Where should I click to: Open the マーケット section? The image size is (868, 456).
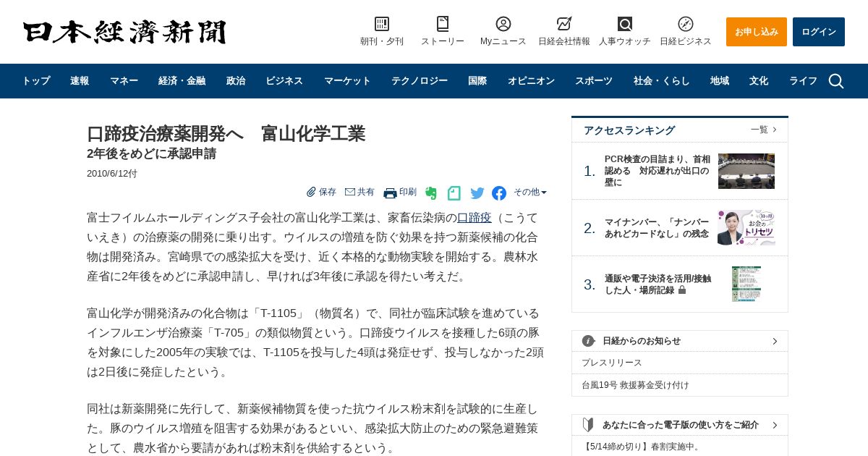[x=347, y=81]
